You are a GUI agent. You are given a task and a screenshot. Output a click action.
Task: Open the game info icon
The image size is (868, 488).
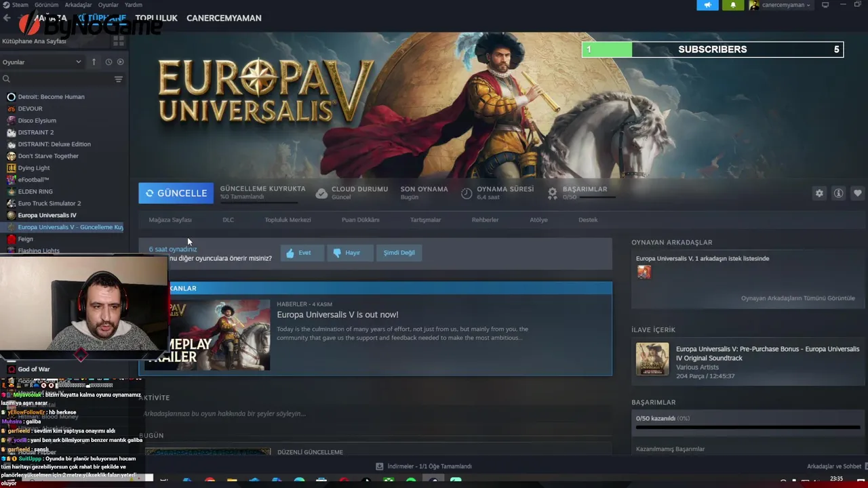click(838, 193)
